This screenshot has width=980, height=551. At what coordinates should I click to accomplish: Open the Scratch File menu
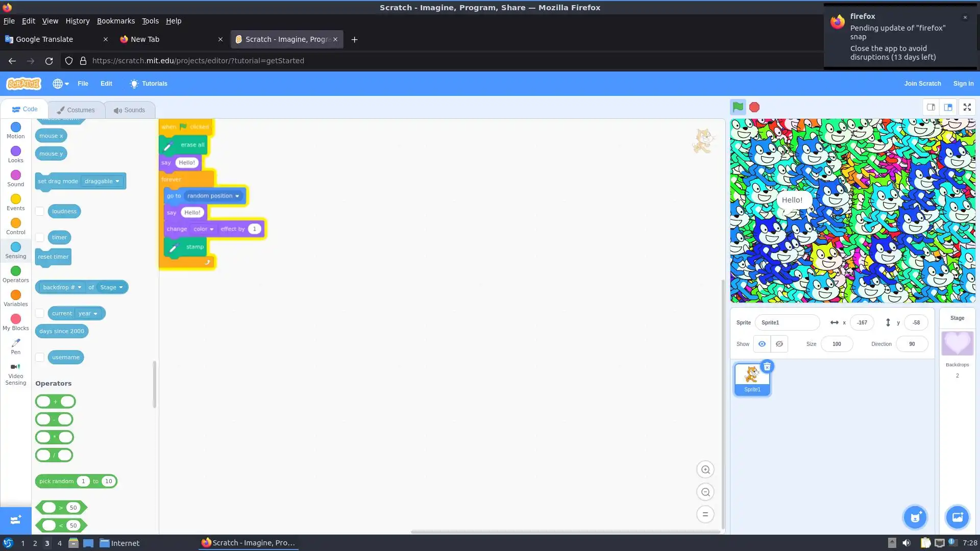83,84
